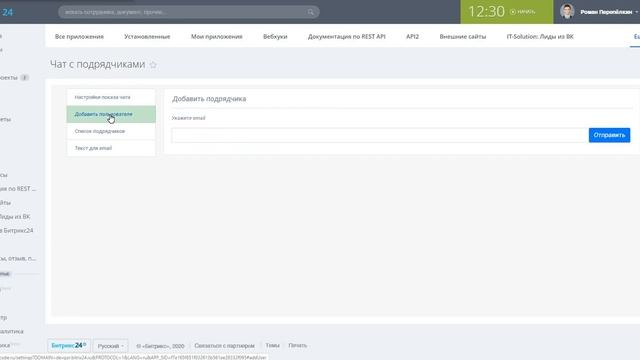Screen dimensions: 640x360
Task: Go to the "Вебхуки" tab
Action: click(275, 37)
